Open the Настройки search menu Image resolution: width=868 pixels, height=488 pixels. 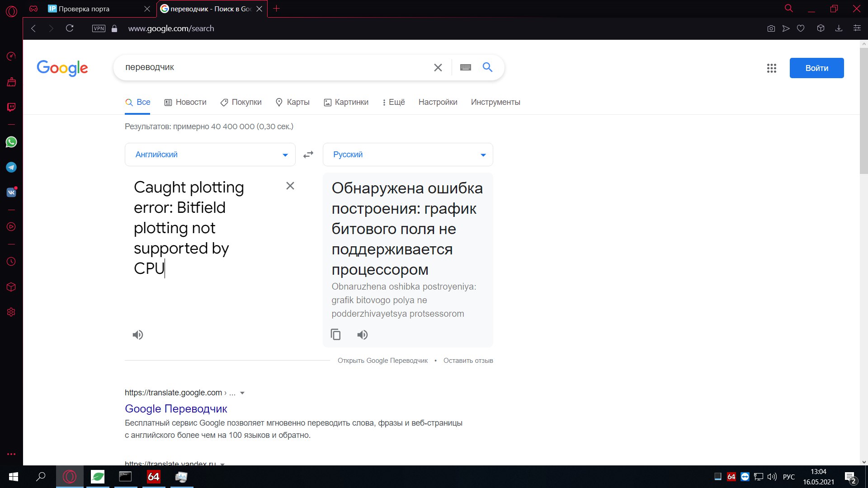tap(438, 102)
